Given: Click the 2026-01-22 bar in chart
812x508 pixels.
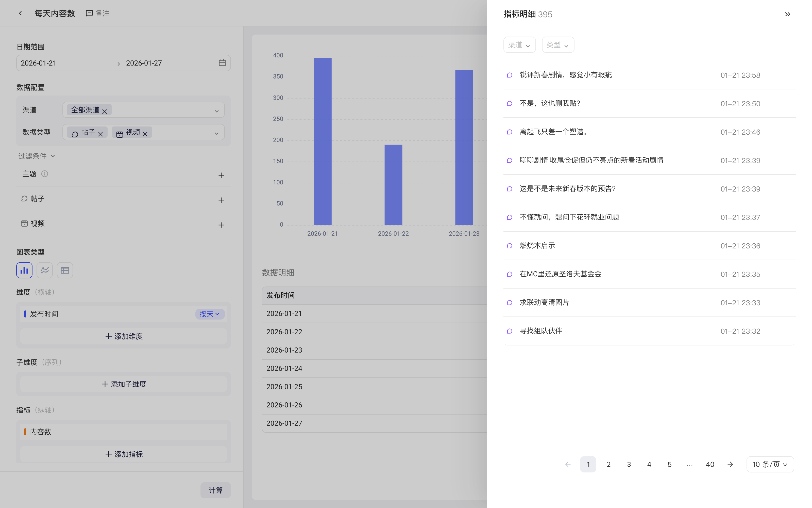Looking at the screenshot, I should coord(393,185).
